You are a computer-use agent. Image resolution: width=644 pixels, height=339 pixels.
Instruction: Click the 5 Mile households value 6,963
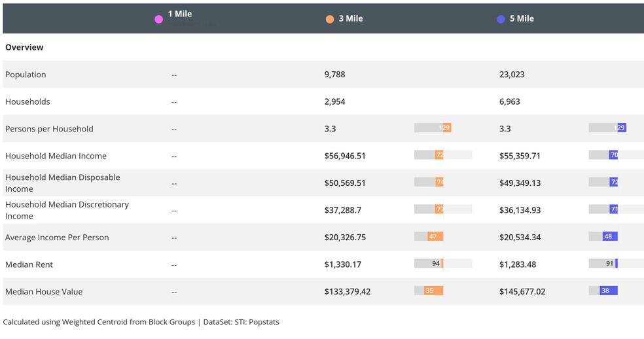[510, 101]
